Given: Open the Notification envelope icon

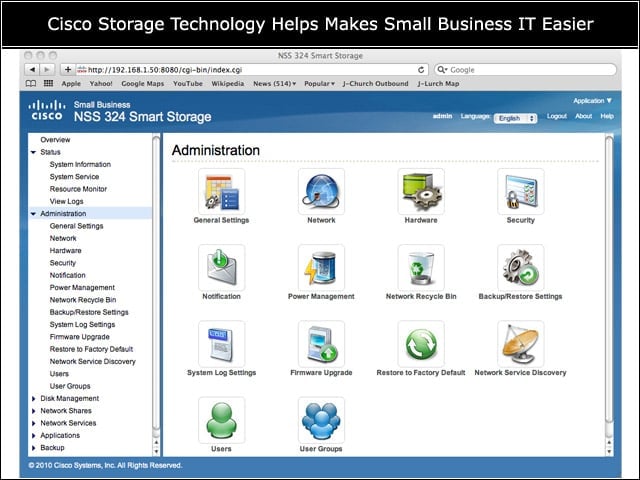Looking at the screenshot, I should click(221, 268).
